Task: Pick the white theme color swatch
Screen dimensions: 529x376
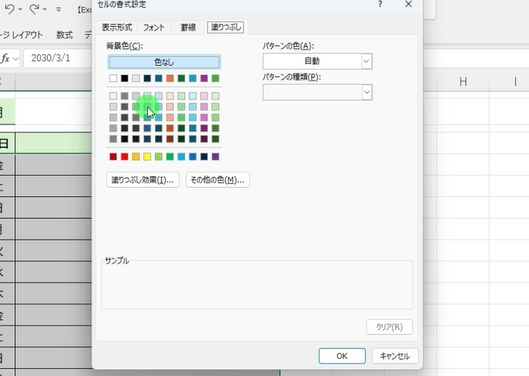Action: pyautogui.click(x=113, y=78)
